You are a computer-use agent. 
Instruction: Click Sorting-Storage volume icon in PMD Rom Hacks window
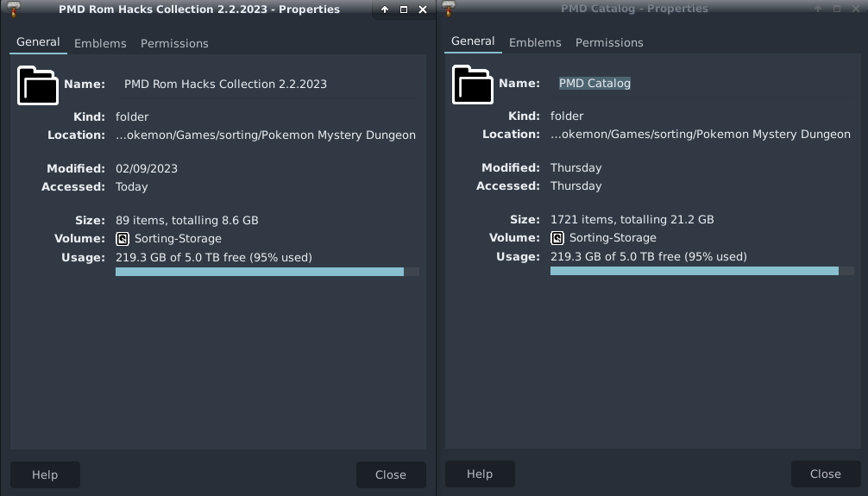(x=123, y=239)
